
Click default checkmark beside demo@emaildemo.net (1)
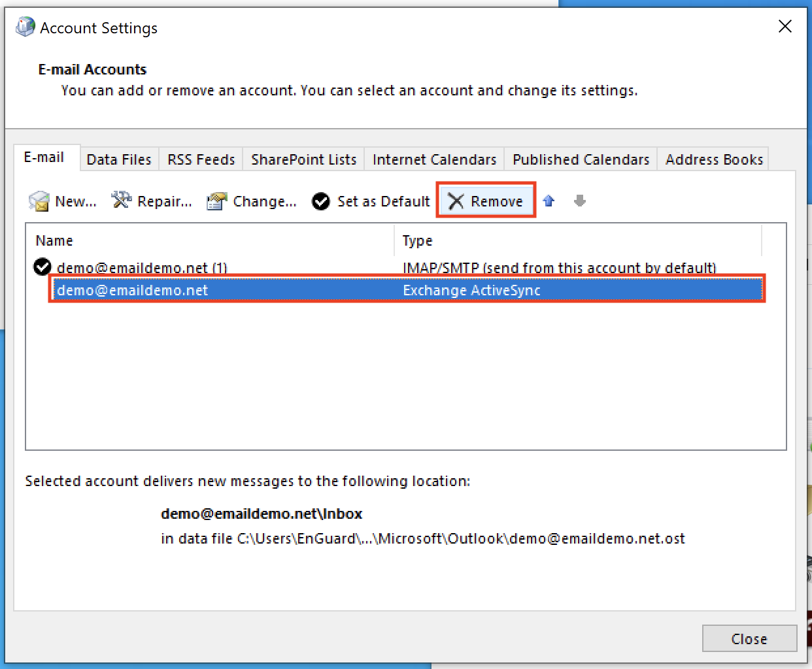(42, 267)
